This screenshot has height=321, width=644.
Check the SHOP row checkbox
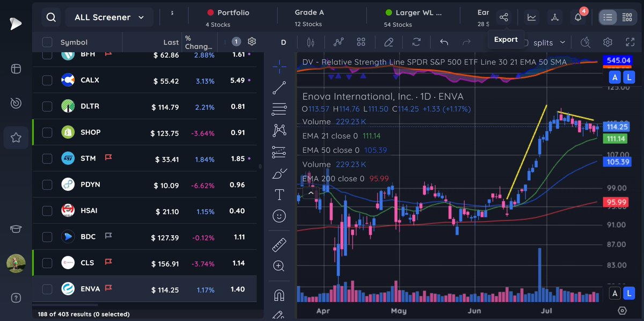click(47, 132)
